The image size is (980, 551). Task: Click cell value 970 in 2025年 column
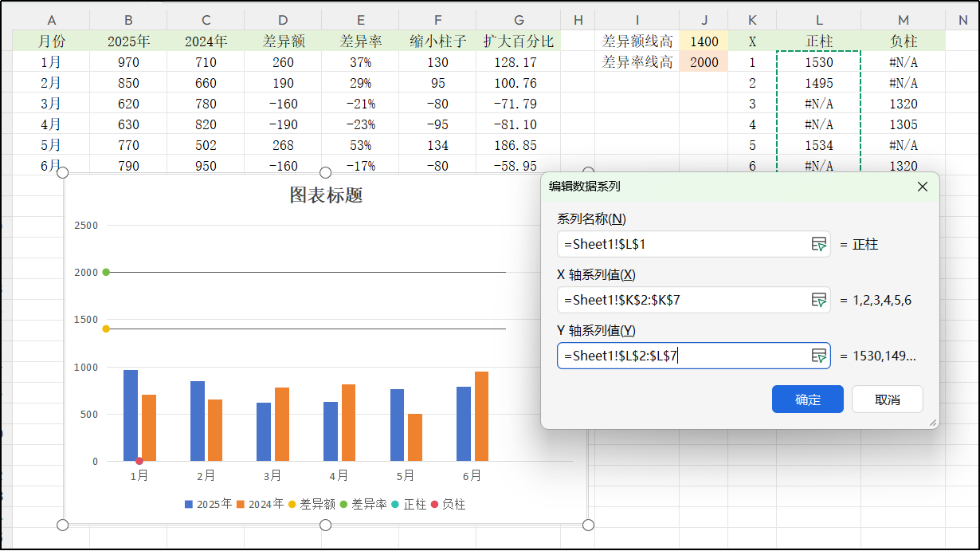(x=128, y=62)
